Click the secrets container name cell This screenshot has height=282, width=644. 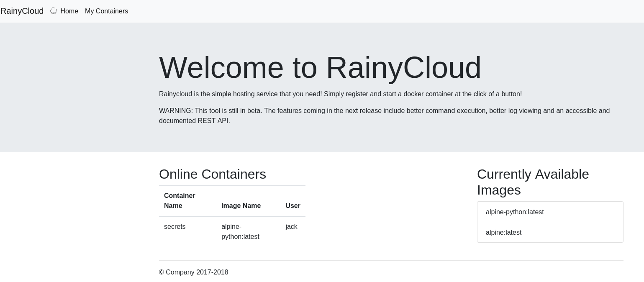(x=175, y=227)
